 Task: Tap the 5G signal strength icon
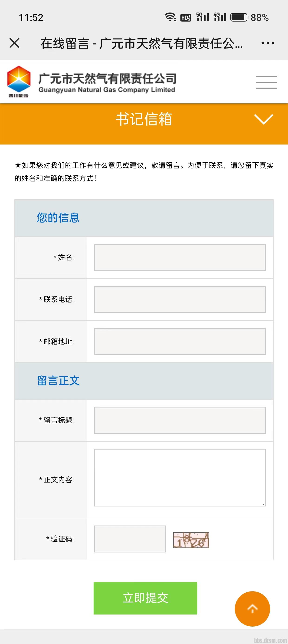click(x=203, y=17)
